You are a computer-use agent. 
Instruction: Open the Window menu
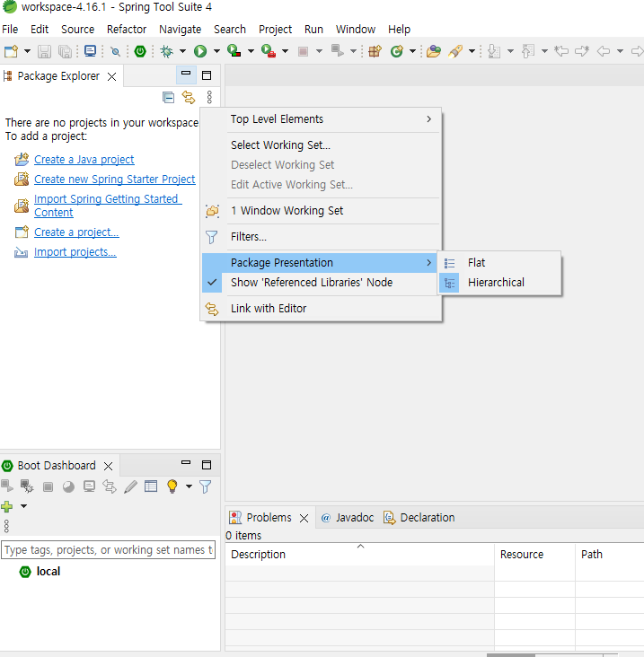tap(356, 30)
